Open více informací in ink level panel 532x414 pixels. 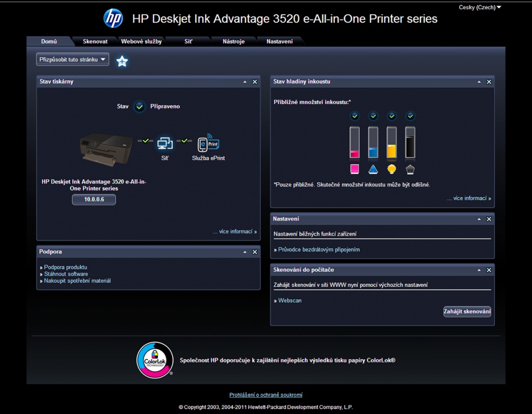click(469, 198)
